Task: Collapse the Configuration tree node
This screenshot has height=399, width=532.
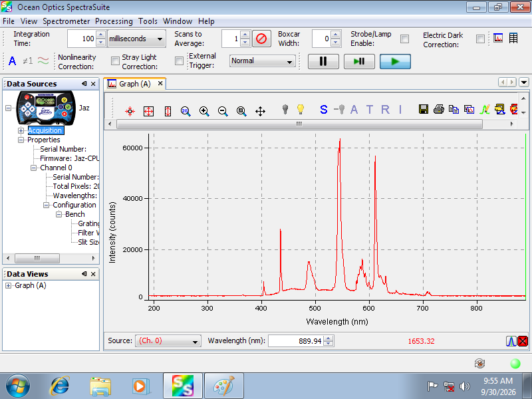Action: (x=46, y=205)
